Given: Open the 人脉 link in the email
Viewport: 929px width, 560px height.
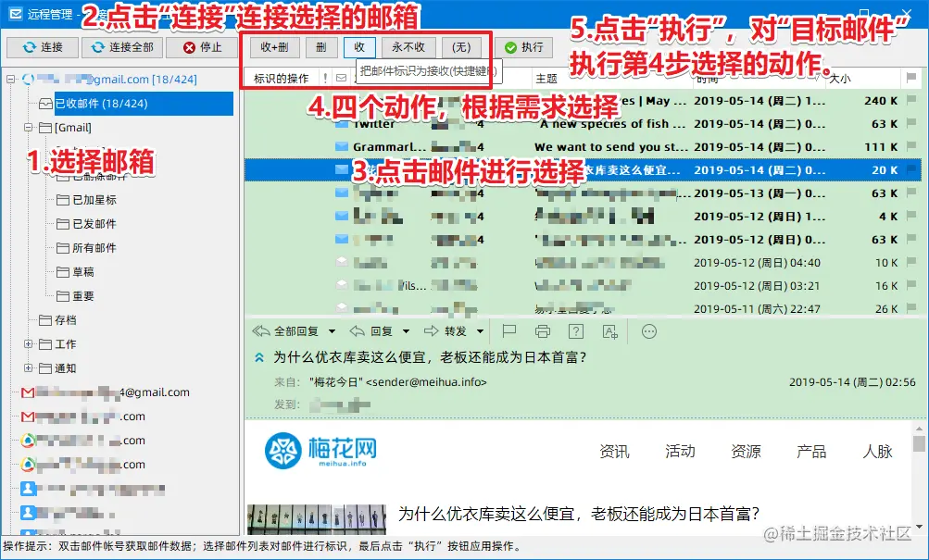Looking at the screenshot, I should pyautogui.click(x=877, y=452).
